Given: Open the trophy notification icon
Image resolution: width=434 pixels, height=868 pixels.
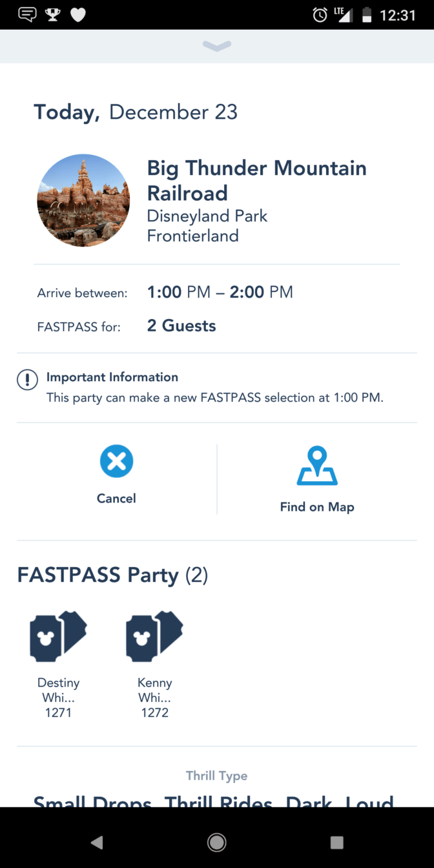Looking at the screenshot, I should point(53,15).
